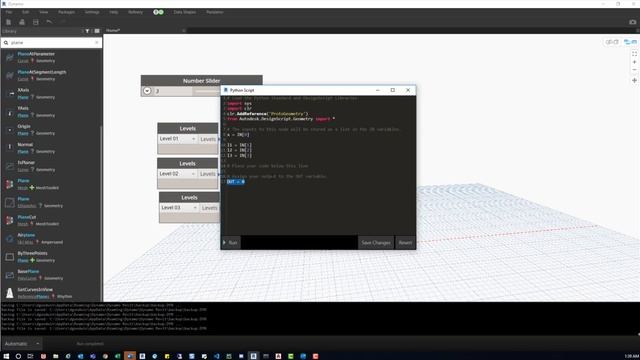This screenshot has width=640, height=360.
Task: Click the IsPlanar node icon
Action: click(9, 166)
